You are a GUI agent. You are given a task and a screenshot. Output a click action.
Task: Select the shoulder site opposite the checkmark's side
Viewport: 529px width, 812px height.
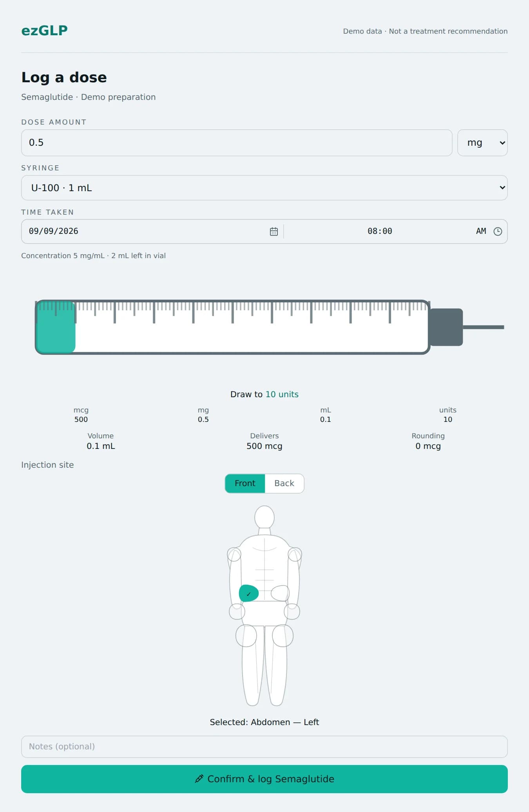point(295,554)
